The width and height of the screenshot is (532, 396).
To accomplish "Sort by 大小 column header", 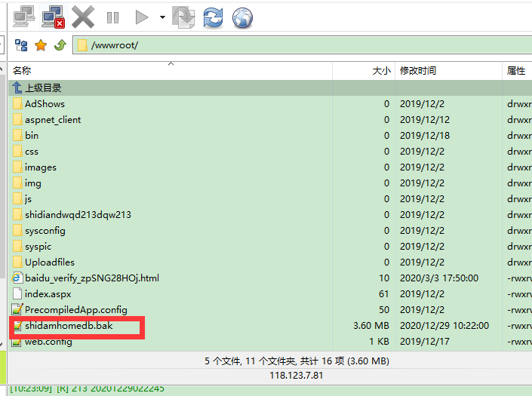I will tap(381, 71).
